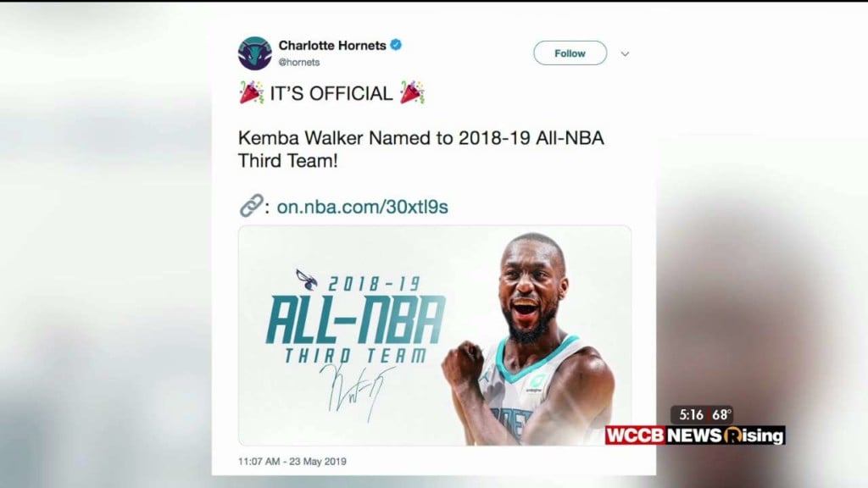Expand the tweet options chevron
This screenshot has height=488, width=868.
[x=625, y=53]
